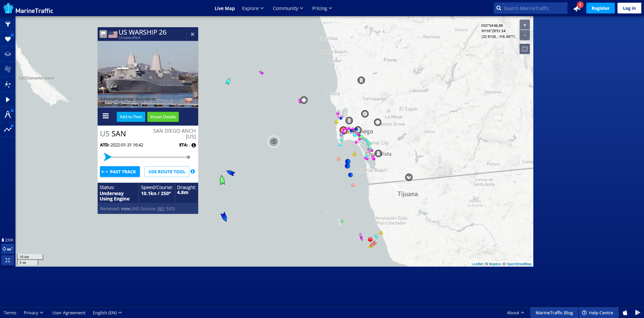Open map layers icon in sidebar
The height and width of the screenshot is (318, 644).
click(x=8, y=54)
